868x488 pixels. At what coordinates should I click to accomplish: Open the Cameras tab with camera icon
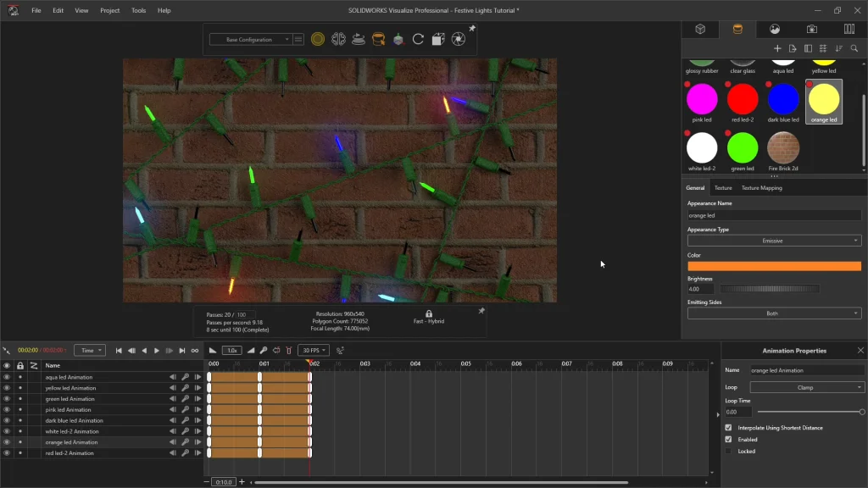click(x=811, y=29)
